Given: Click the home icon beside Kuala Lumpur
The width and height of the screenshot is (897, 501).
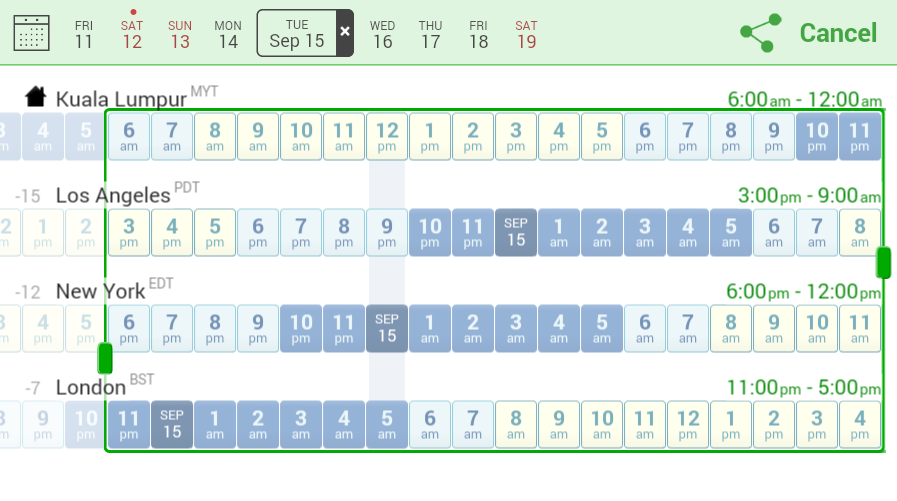Looking at the screenshot, I should pos(36,97).
